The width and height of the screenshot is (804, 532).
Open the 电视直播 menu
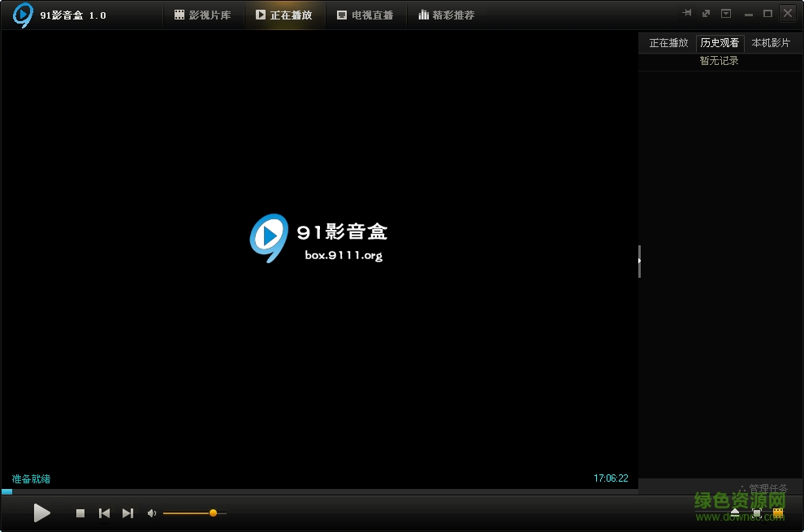tap(365, 14)
